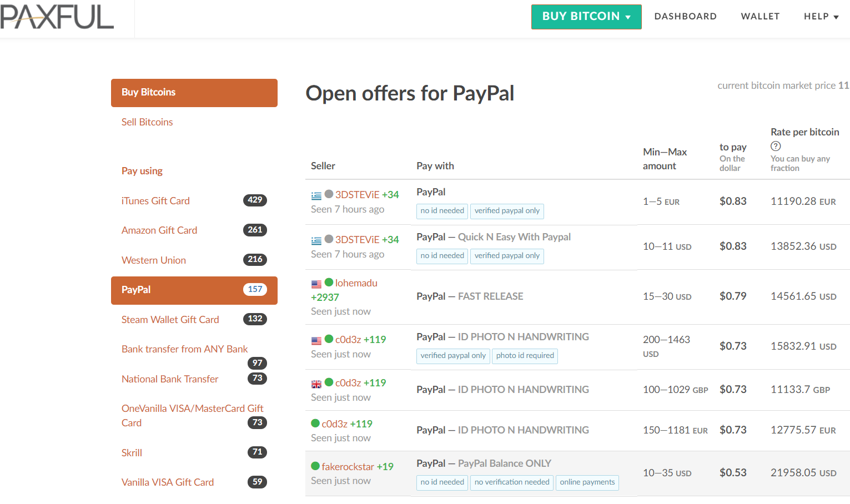
Task: Open the PayPal Balance ONLY offer
Action: [x=483, y=463]
